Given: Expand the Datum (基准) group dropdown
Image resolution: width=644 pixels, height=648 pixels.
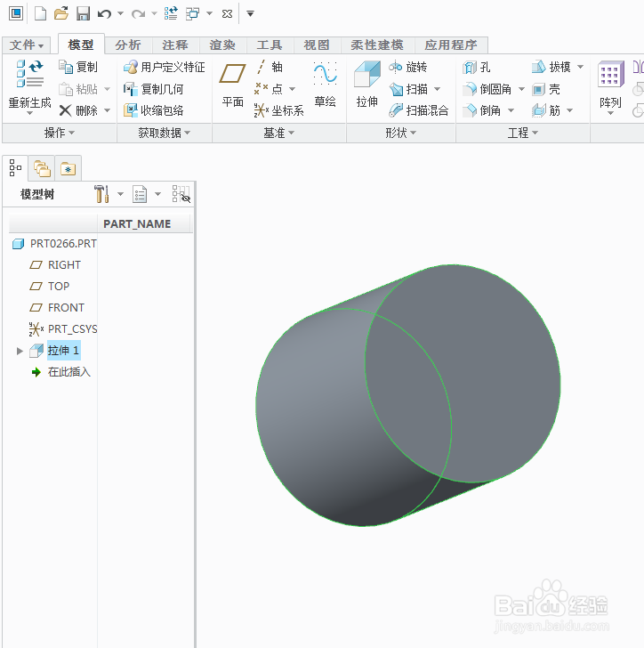Looking at the screenshot, I should point(278,133).
